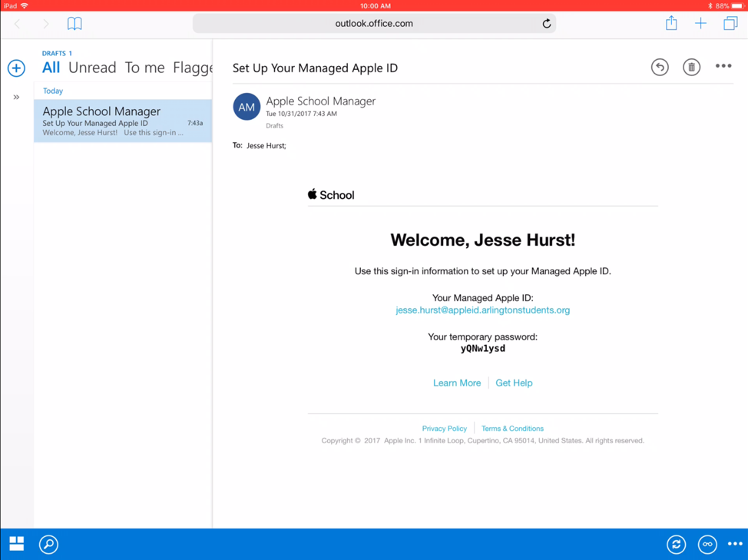Reload the page with the refresh icon
Screen dimensions: 748x560
click(547, 23)
